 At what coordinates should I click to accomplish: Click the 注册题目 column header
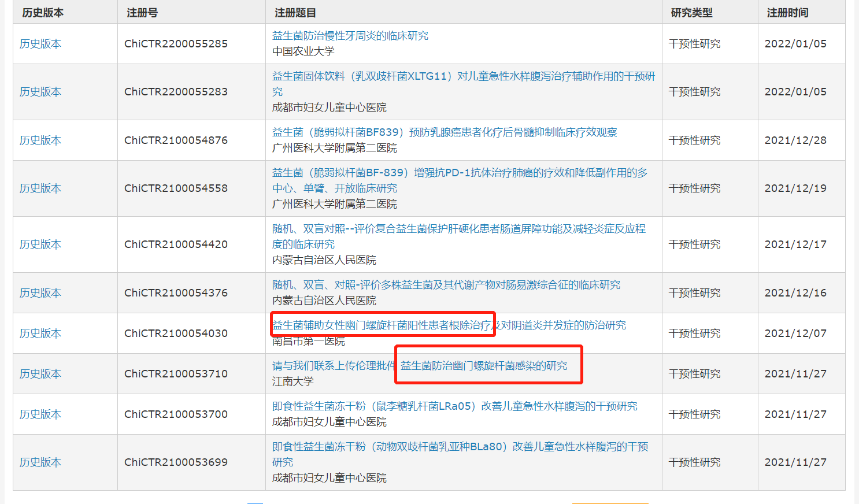295,13
